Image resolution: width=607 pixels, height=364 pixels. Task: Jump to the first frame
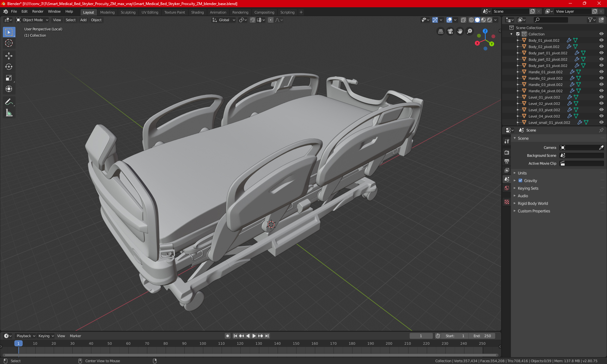point(235,336)
